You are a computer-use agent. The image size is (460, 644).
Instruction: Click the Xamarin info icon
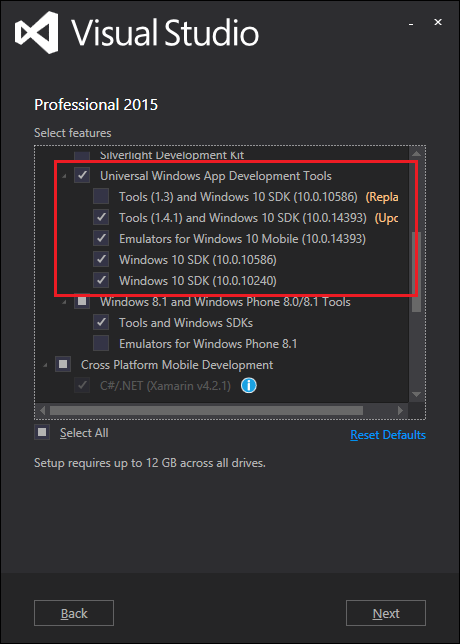tap(248, 386)
